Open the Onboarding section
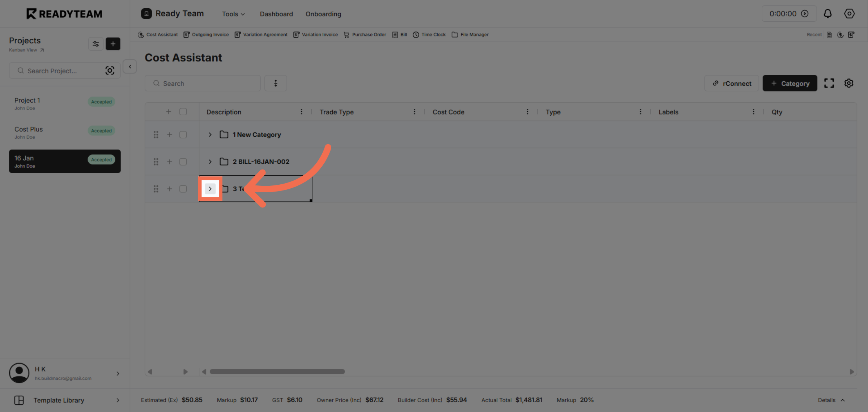 [x=323, y=14]
